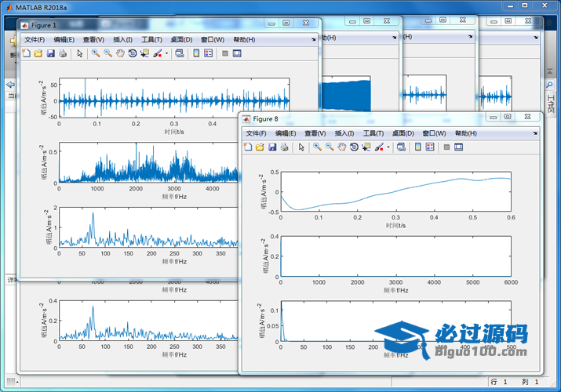Click Figure 8 title bar text

(x=265, y=119)
